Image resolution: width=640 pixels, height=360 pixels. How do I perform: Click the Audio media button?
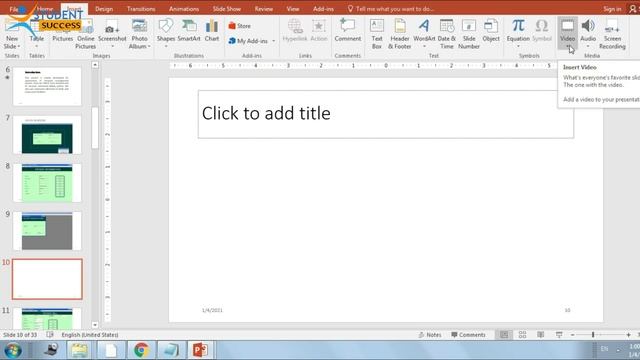588,33
